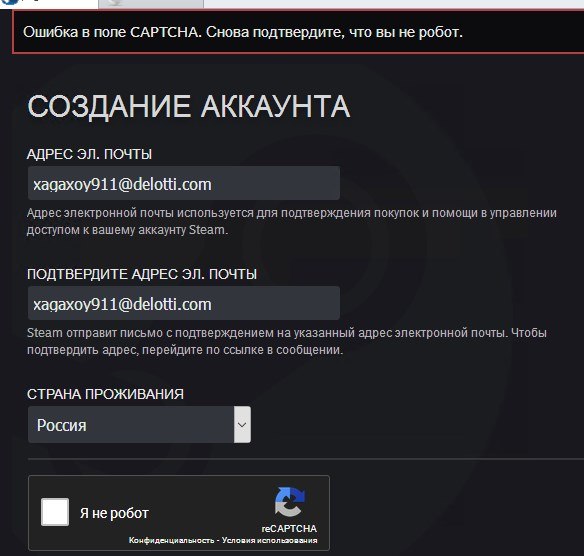Click the hint "Steam отправит письмо с подтверждением"
The image size is (584, 556).
point(287,341)
